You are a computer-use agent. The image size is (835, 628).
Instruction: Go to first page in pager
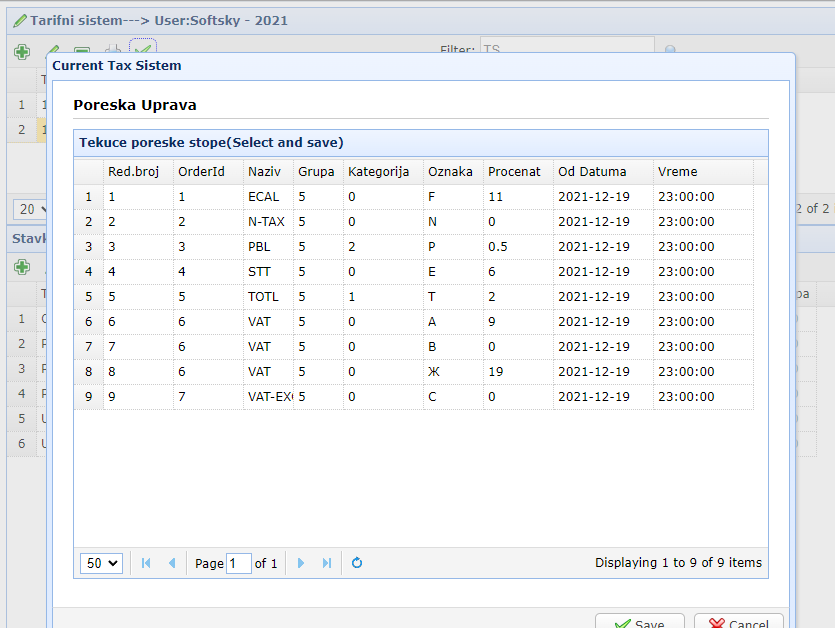147,563
